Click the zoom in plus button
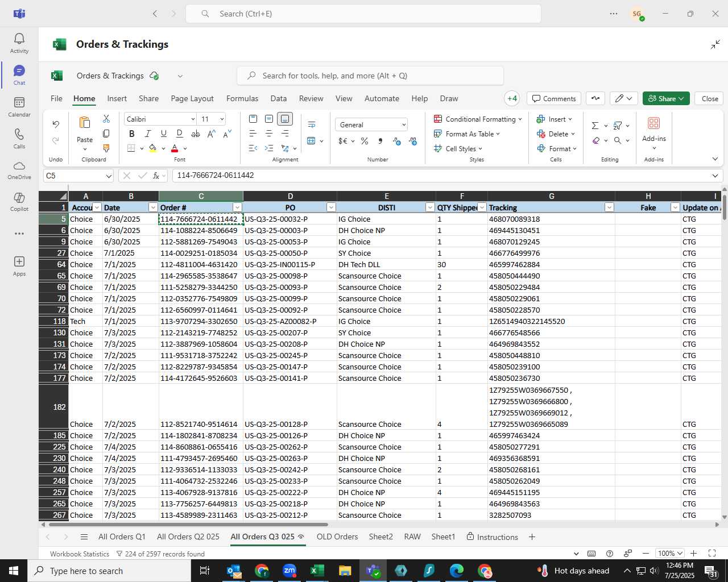 tap(693, 553)
